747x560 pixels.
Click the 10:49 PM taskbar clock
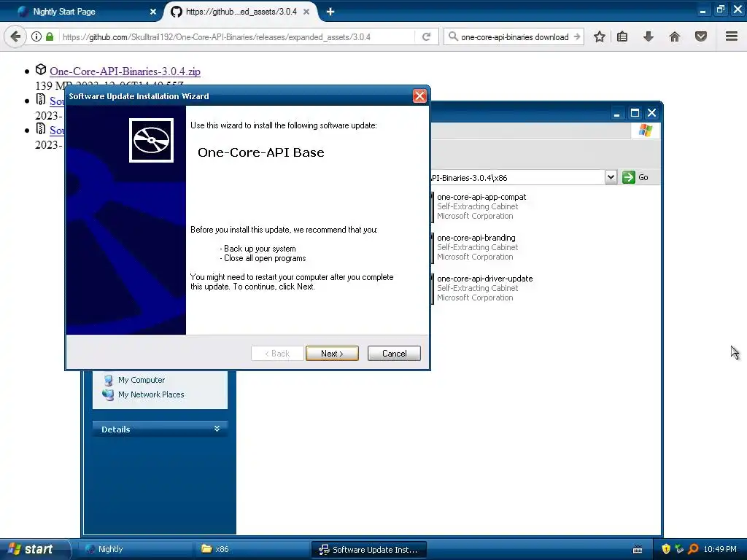tap(719, 549)
